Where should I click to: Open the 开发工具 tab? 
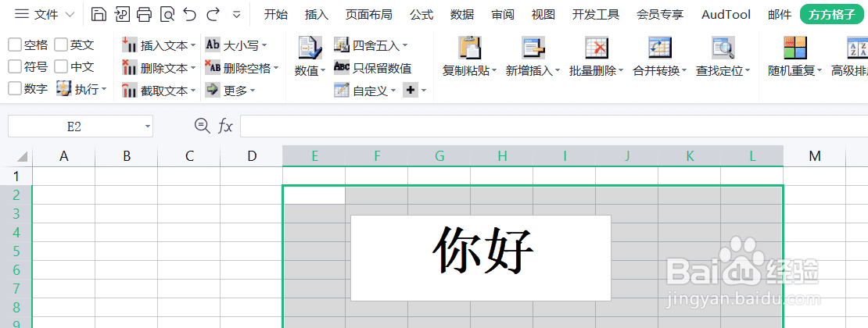596,15
